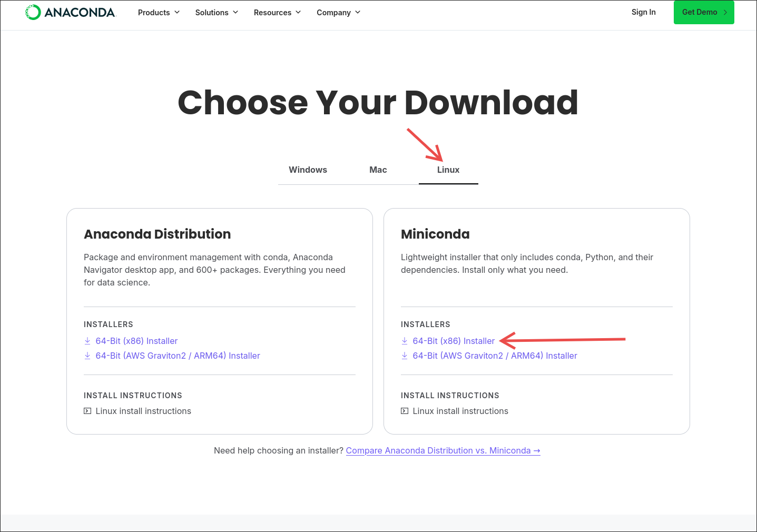This screenshot has height=532, width=757.
Task: Switch to the Windows tab
Action: click(x=308, y=170)
